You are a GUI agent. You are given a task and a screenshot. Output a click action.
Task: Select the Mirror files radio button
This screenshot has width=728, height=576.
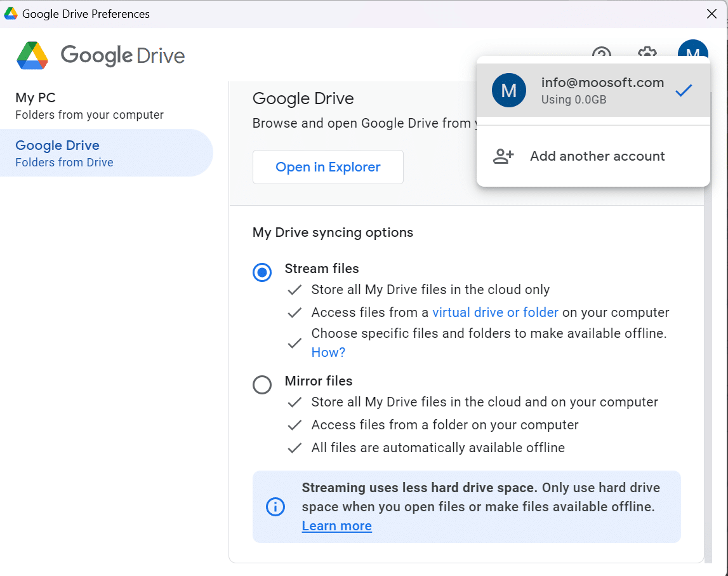point(262,385)
